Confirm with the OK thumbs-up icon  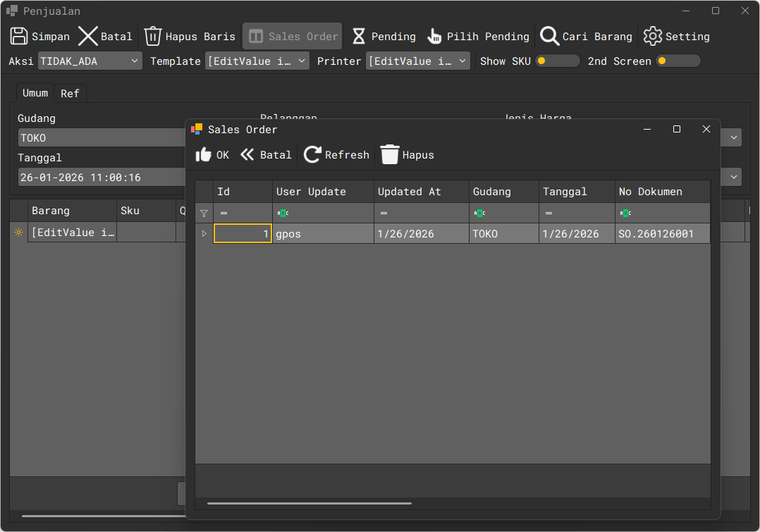[x=204, y=155]
